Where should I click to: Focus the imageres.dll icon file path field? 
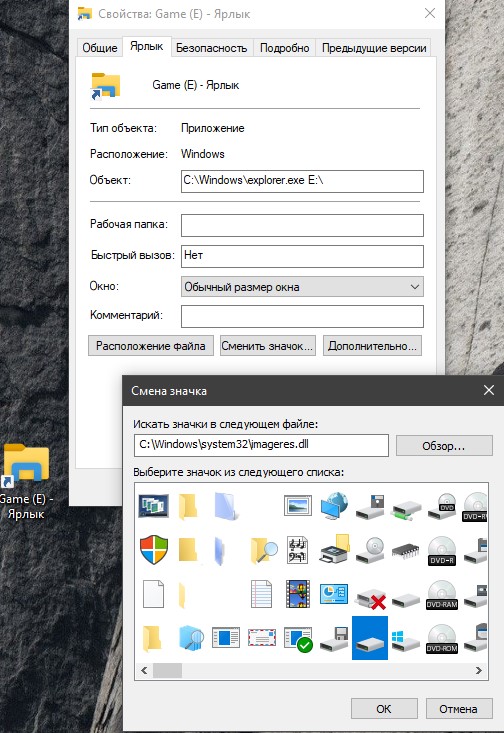[261, 445]
